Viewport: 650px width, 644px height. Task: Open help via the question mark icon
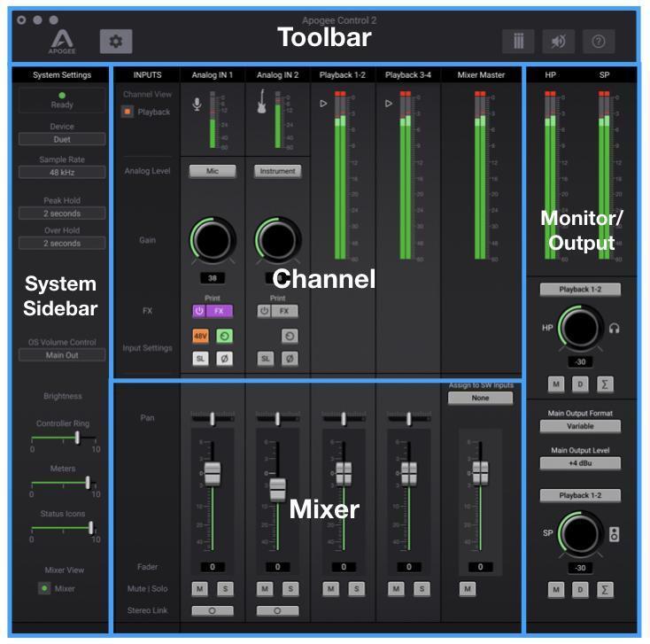(x=599, y=41)
